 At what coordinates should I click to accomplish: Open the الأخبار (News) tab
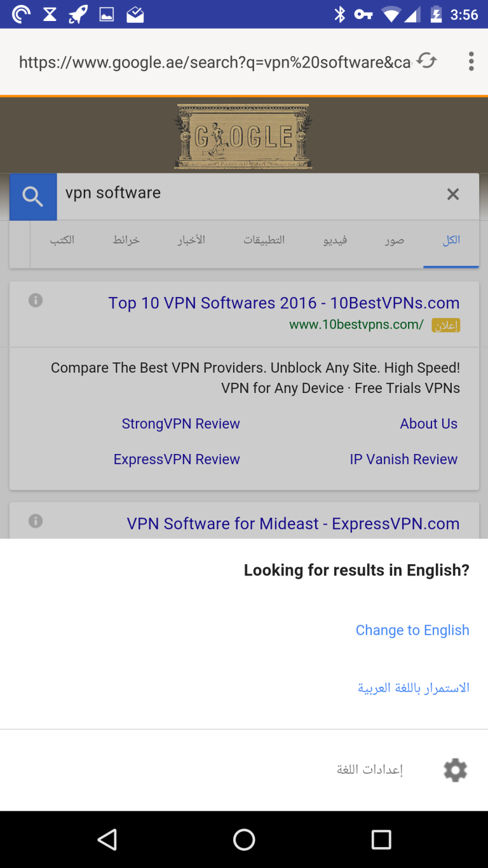pyautogui.click(x=191, y=240)
